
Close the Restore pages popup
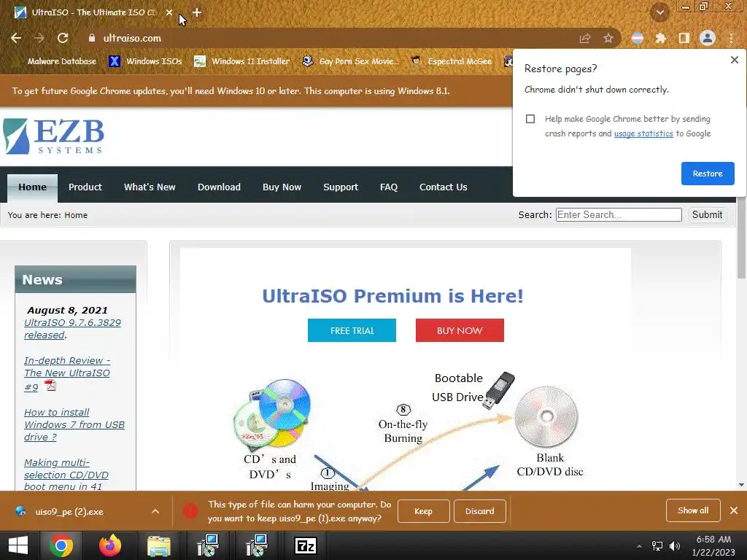[734, 60]
